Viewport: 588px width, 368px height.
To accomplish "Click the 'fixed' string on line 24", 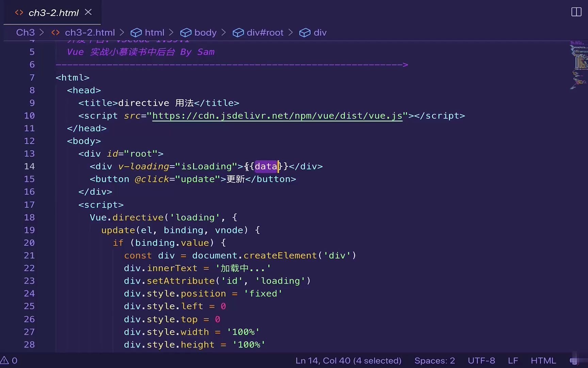I will [x=263, y=294].
